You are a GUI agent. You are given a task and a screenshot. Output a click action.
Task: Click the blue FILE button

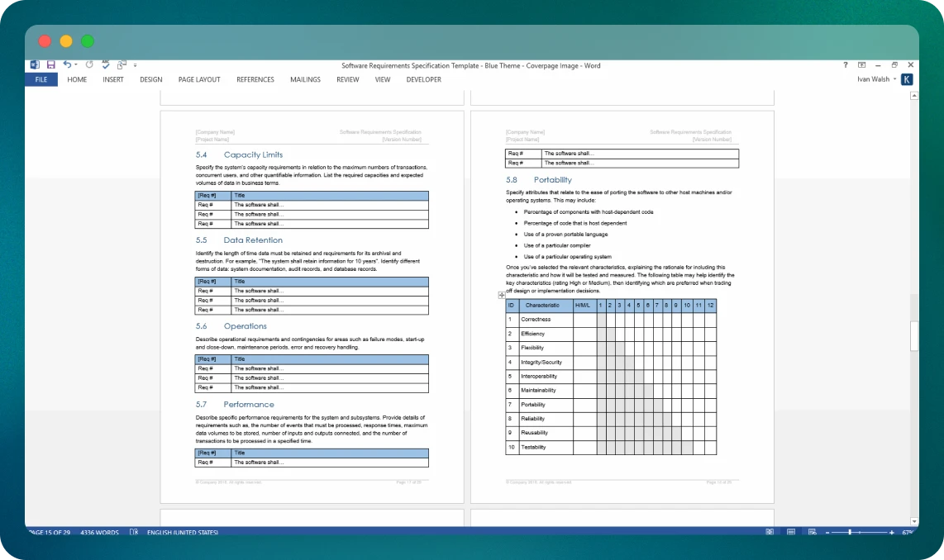tap(41, 80)
